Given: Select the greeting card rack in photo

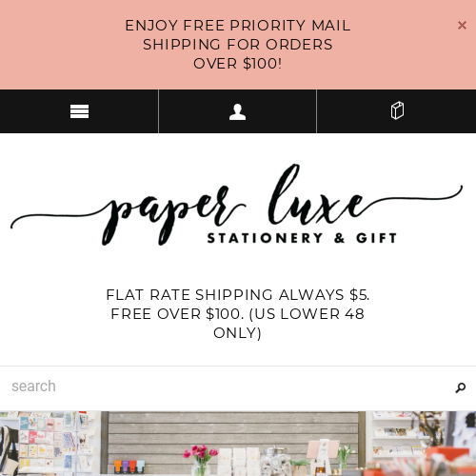Looking at the screenshot, I should click(48, 443).
